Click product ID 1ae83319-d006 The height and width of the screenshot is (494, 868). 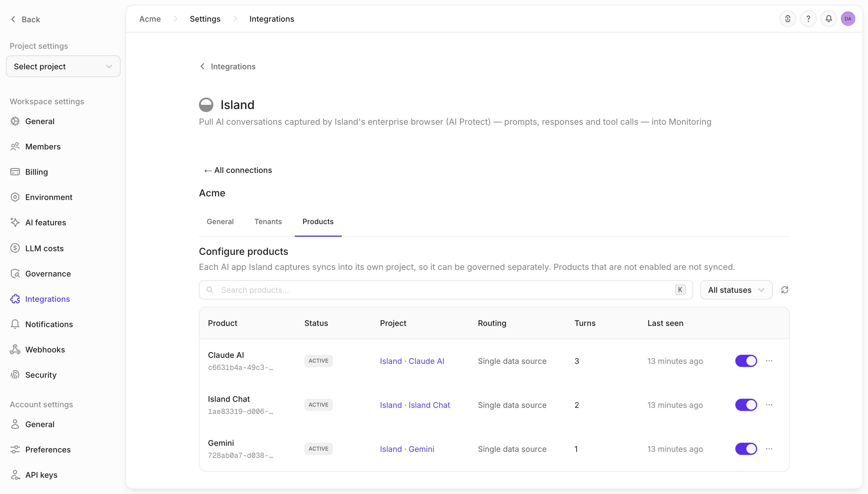pyautogui.click(x=240, y=411)
